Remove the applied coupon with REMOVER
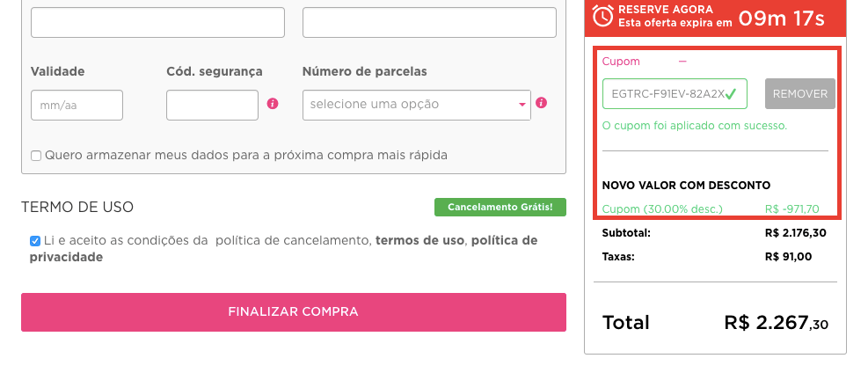Viewport: 868px width, 373px height. 799,93
